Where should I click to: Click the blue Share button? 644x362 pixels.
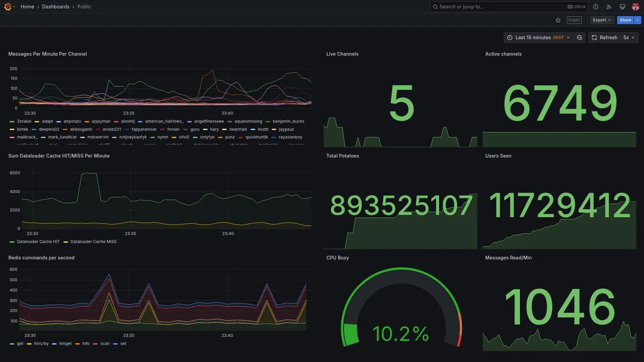pyautogui.click(x=625, y=20)
